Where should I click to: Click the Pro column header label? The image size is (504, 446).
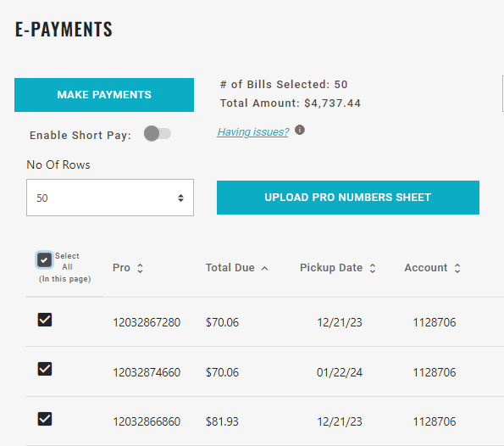tap(121, 268)
